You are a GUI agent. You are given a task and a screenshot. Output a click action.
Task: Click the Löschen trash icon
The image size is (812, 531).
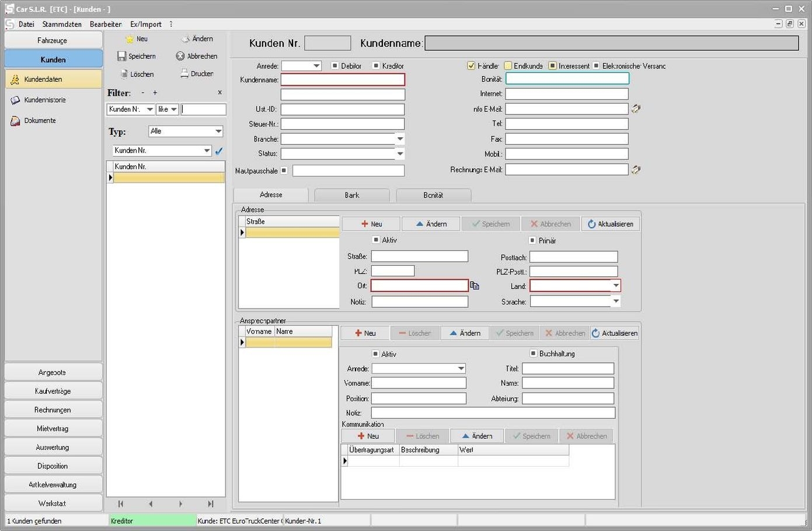click(x=124, y=74)
